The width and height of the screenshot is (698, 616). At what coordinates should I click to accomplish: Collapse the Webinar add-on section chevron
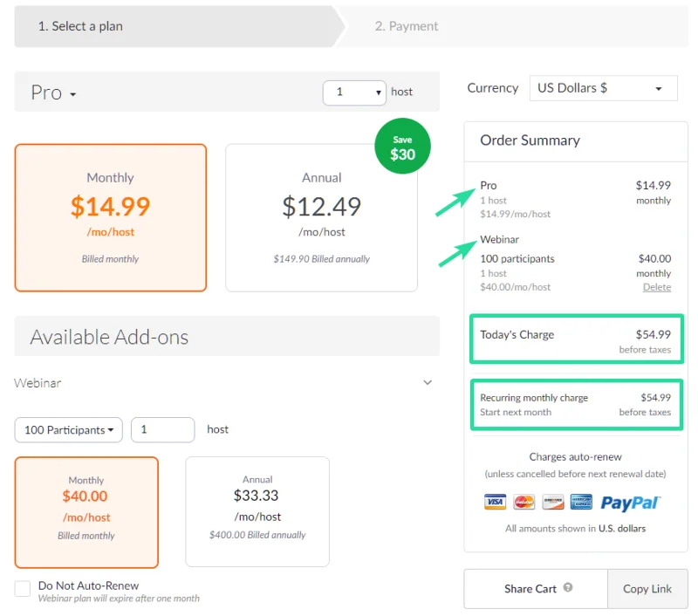[x=428, y=382]
